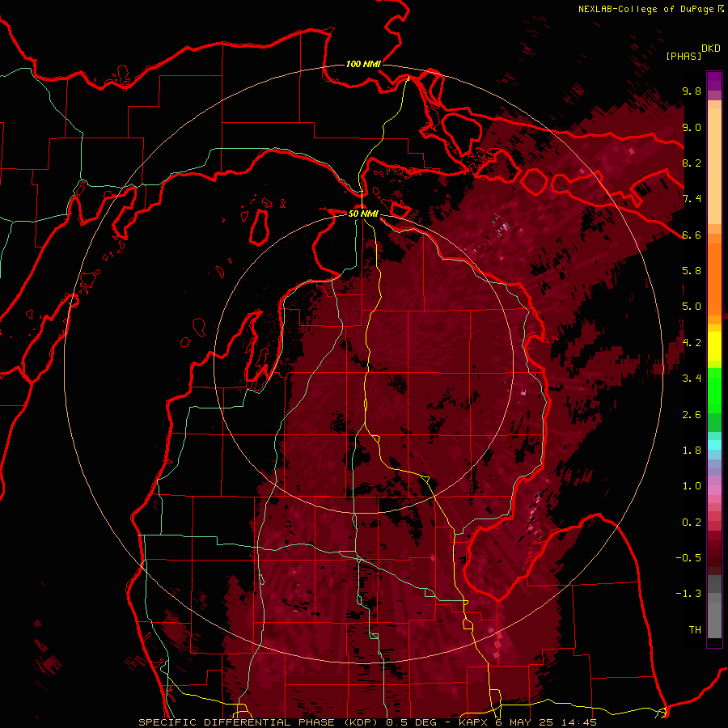
Task: Click the 5.8 value on the color scale
Action: (x=692, y=271)
